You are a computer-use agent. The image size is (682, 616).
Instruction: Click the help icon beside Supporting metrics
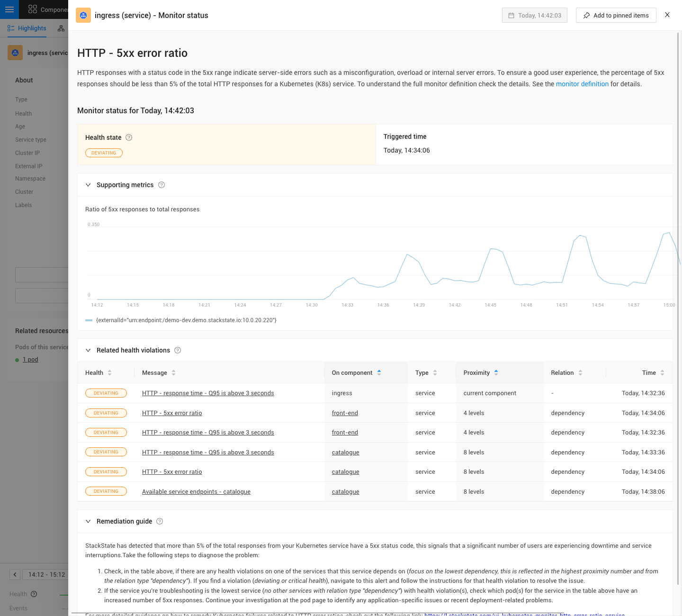162,185
